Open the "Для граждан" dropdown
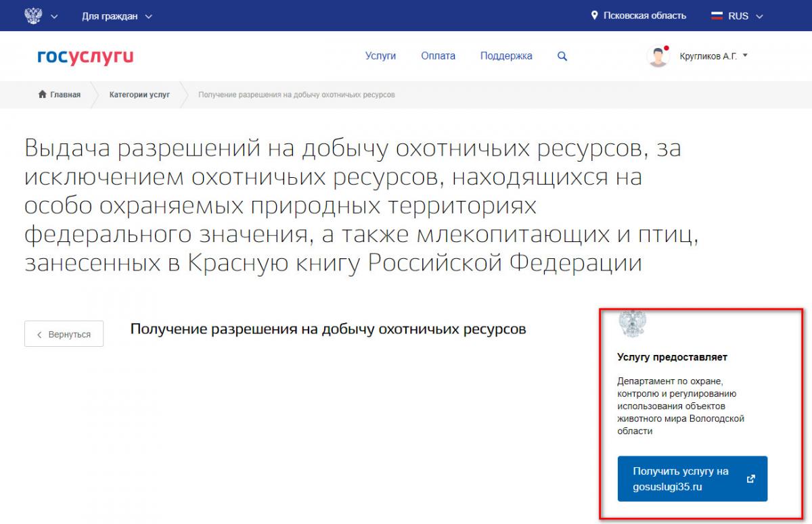The height and width of the screenshot is (524, 812). point(116,16)
